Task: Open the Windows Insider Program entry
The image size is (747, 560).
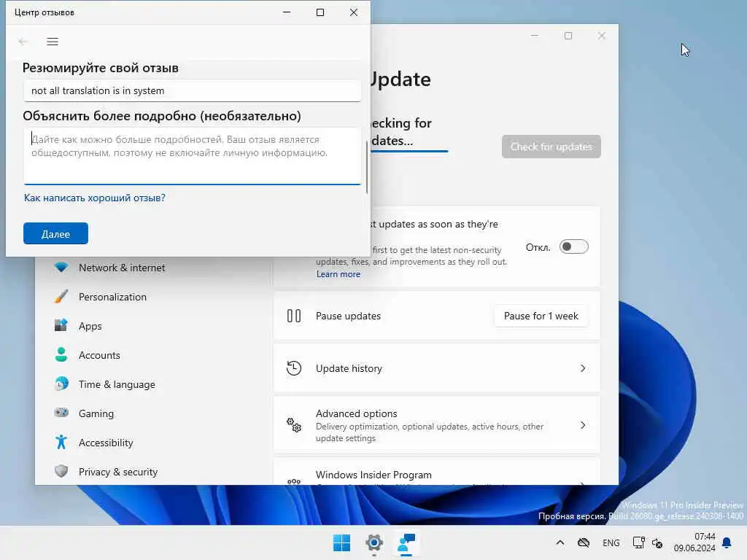Action: [437, 472]
